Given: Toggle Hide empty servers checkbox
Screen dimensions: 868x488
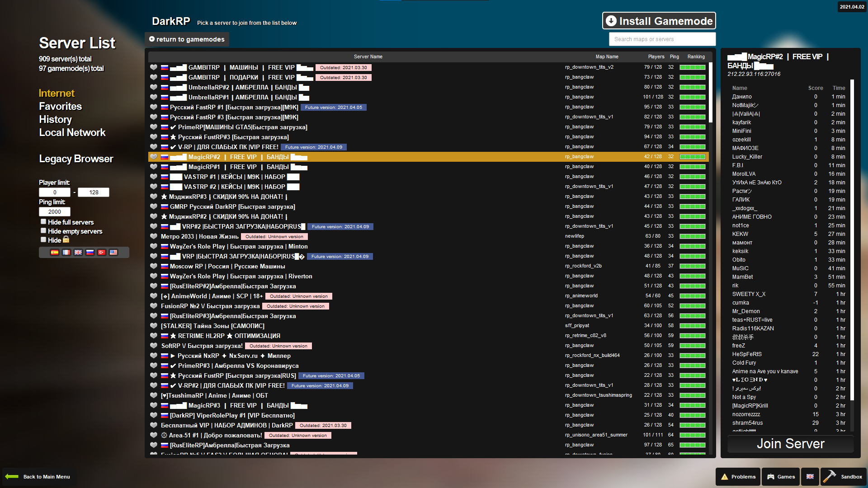Looking at the screenshot, I should pos(43,231).
